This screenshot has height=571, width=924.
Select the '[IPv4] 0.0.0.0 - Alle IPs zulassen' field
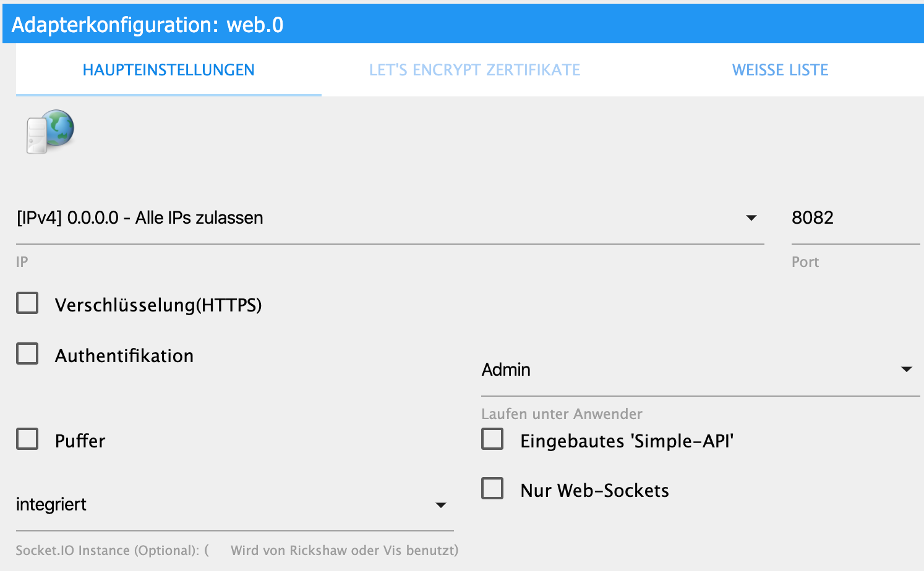pos(390,218)
